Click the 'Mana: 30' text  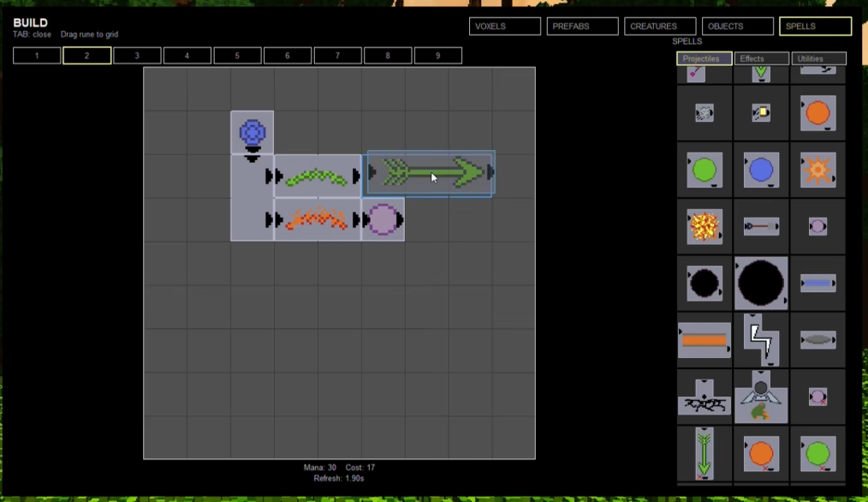pos(320,468)
